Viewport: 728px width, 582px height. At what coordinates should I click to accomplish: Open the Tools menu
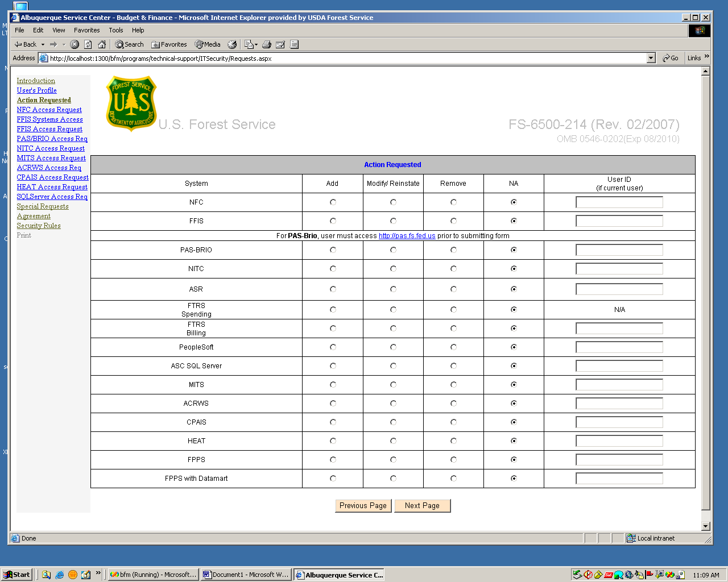tap(116, 30)
